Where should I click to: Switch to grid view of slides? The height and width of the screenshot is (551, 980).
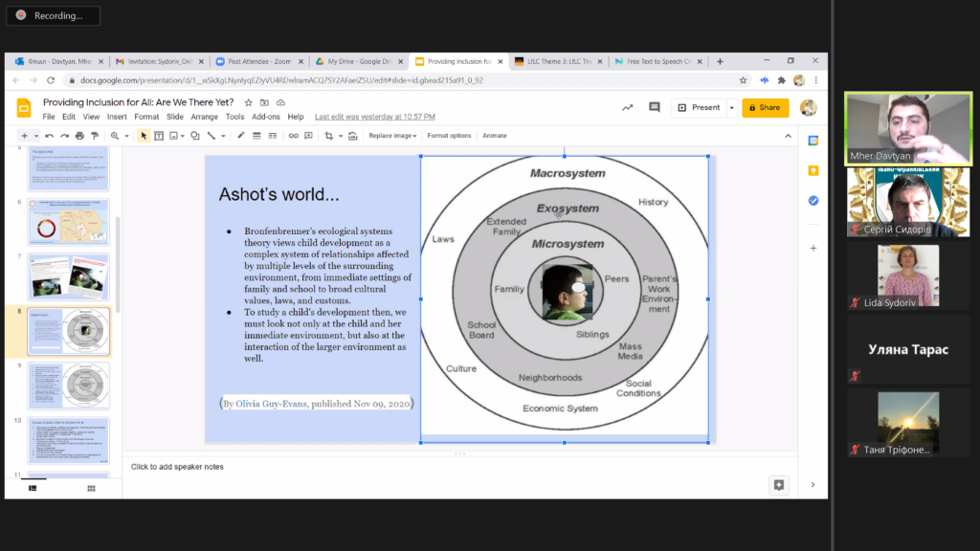(91, 489)
